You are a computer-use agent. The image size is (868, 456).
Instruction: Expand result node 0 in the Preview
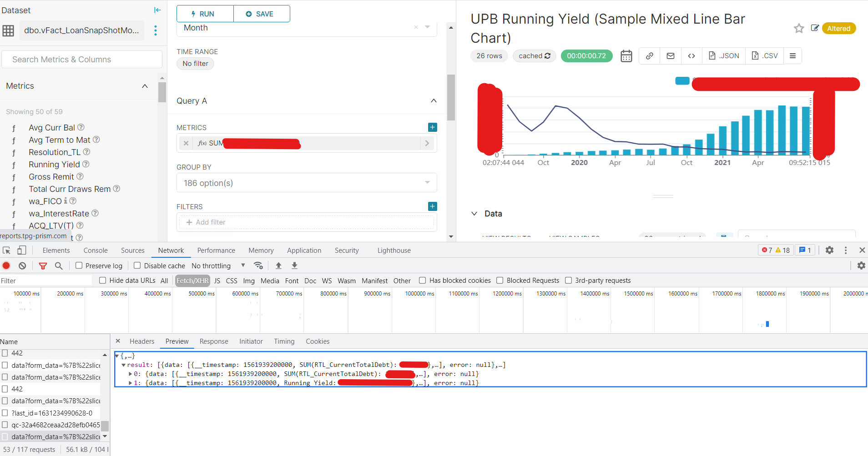pos(131,374)
